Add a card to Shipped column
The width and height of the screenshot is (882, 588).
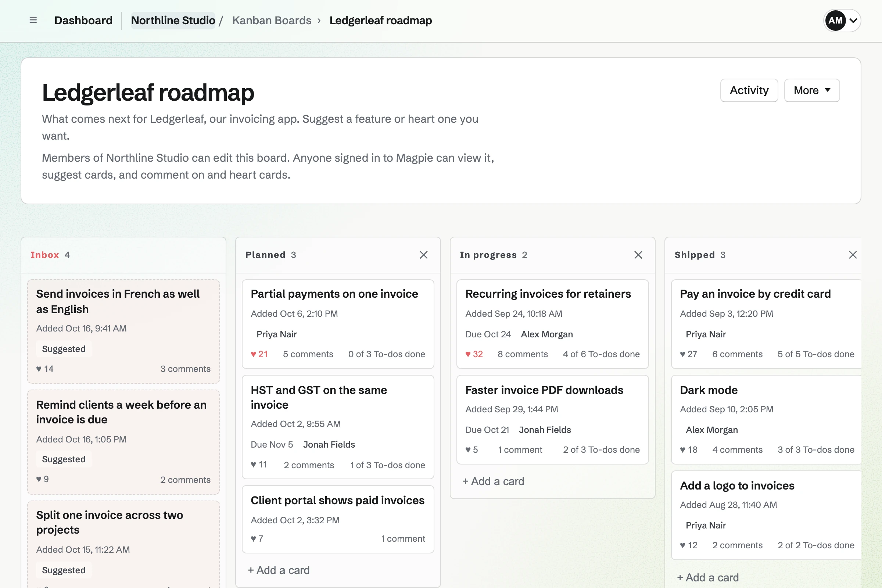pos(708,577)
